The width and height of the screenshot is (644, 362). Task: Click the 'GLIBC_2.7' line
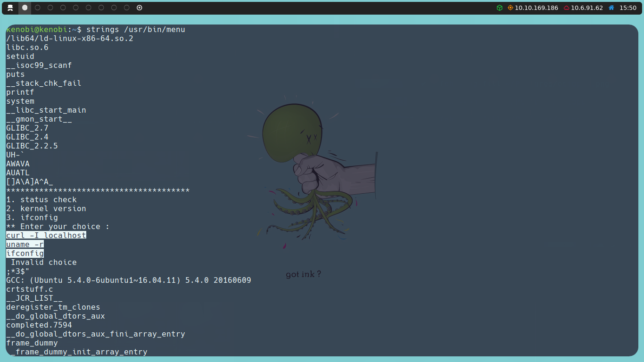[x=27, y=128]
